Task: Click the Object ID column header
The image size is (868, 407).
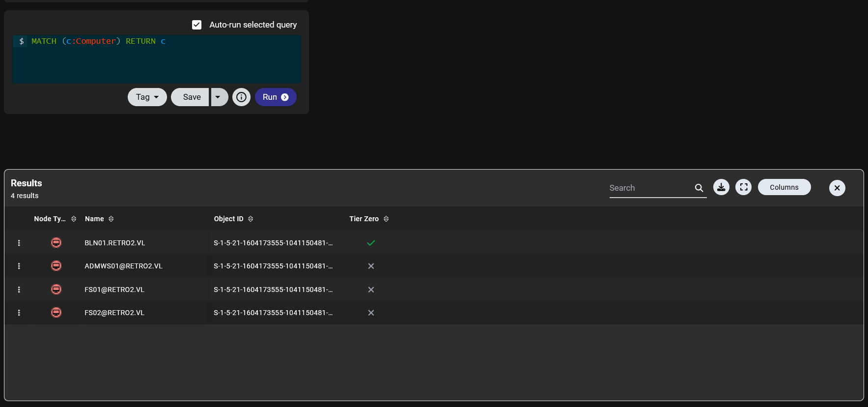Action: pyautogui.click(x=228, y=219)
